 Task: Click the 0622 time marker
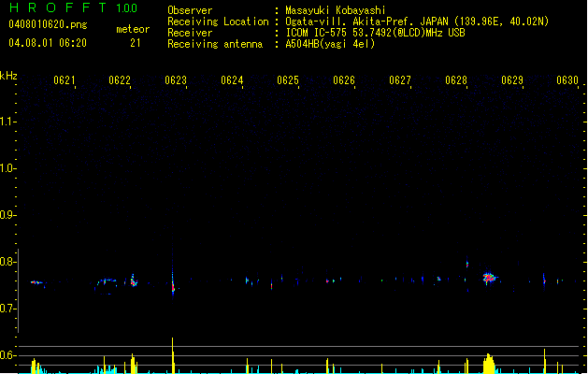[x=120, y=80]
